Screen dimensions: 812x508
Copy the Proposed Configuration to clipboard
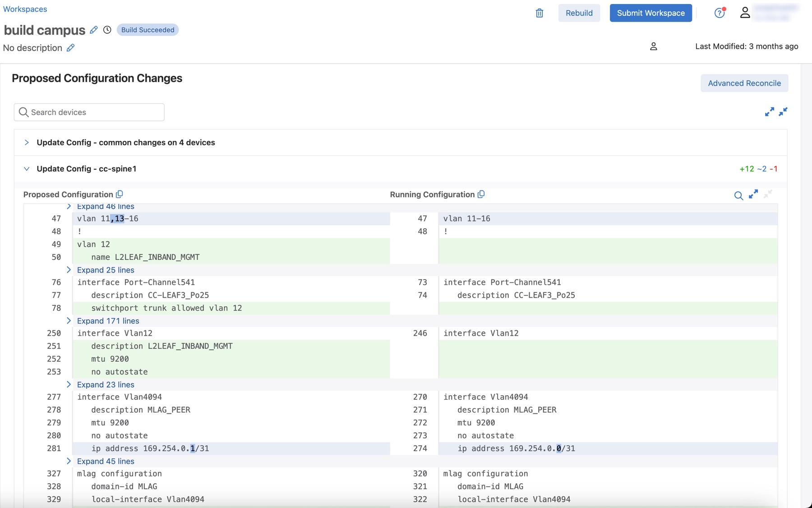120,194
